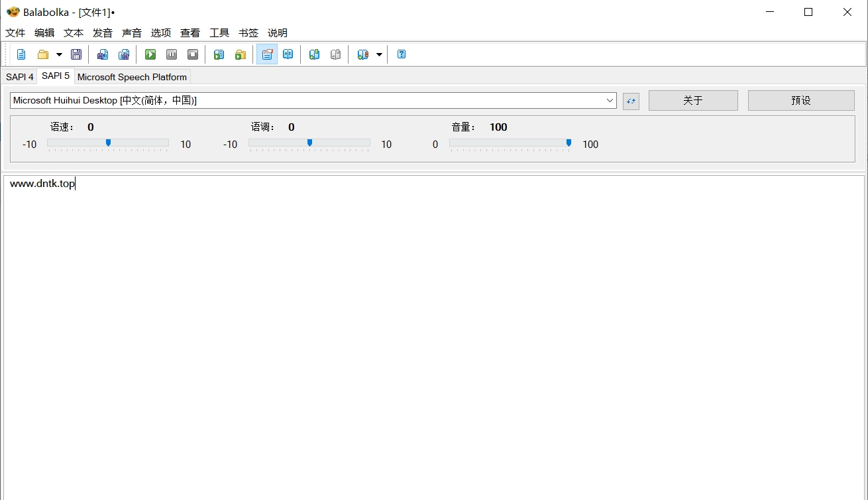Viewport: 868px width, 500px height.
Task: Click the quick bookmarks book icon
Action: [362, 54]
